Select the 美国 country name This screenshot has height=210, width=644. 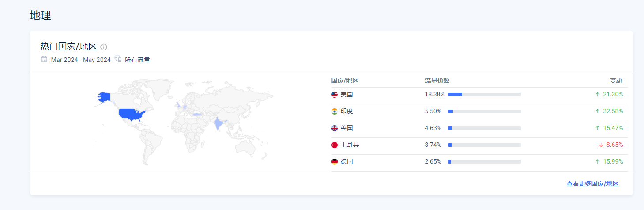coord(346,95)
